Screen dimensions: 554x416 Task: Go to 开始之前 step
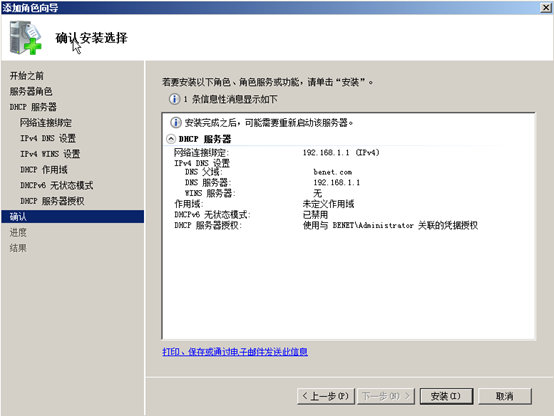tap(27, 76)
